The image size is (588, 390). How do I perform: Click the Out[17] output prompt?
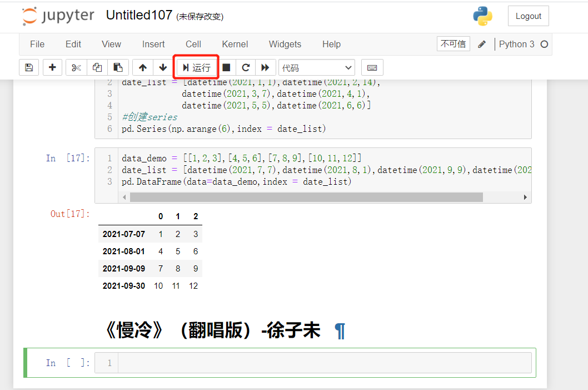click(x=70, y=214)
